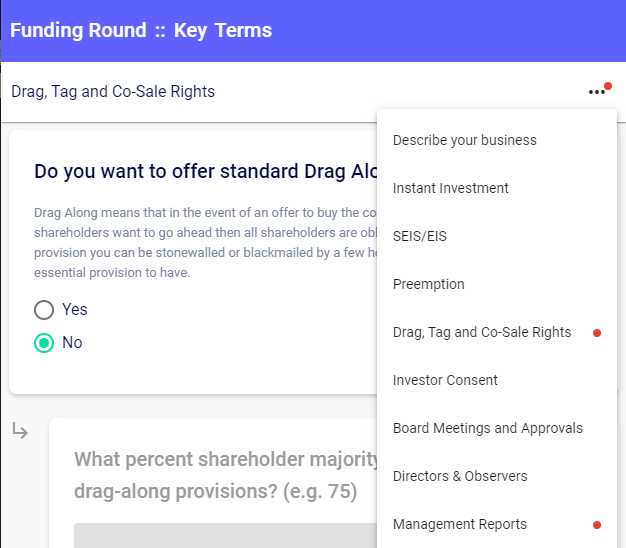Select the No radio button
The height and width of the screenshot is (548, 626).
(x=44, y=343)
